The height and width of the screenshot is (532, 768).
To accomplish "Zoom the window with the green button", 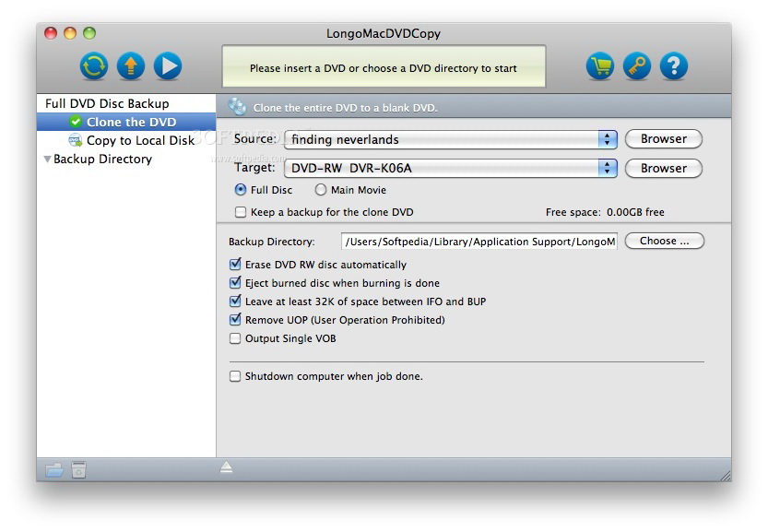I will (x=89, y=33).
